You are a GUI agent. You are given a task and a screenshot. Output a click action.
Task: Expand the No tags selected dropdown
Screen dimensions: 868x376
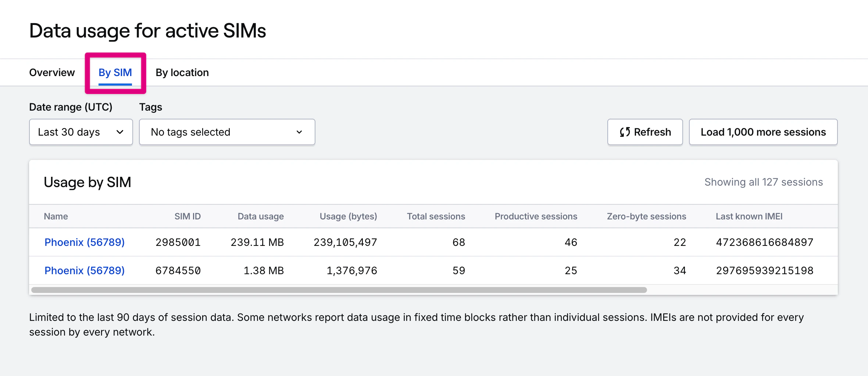227,132
